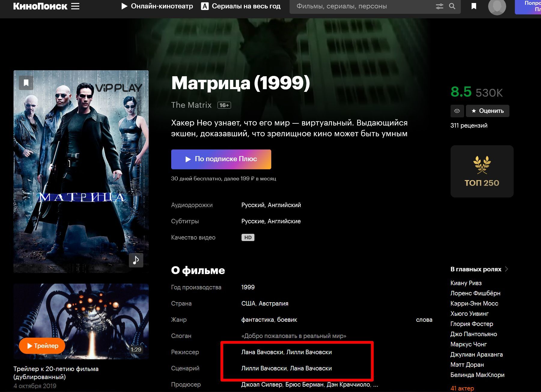Screen dimensions: 541x392
Task: Click the Оценить rating button
Action: pyautogui.click(x=488, y=111)
